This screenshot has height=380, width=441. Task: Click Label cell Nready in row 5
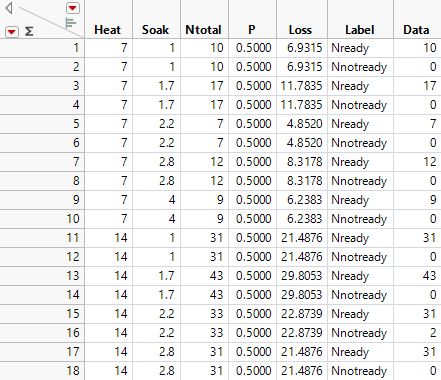click(350, 124)
